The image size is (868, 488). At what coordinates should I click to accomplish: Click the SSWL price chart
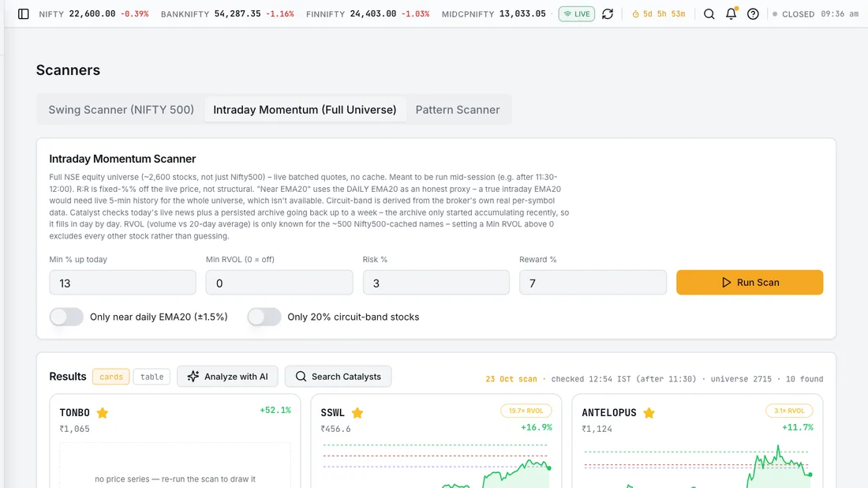436,465
